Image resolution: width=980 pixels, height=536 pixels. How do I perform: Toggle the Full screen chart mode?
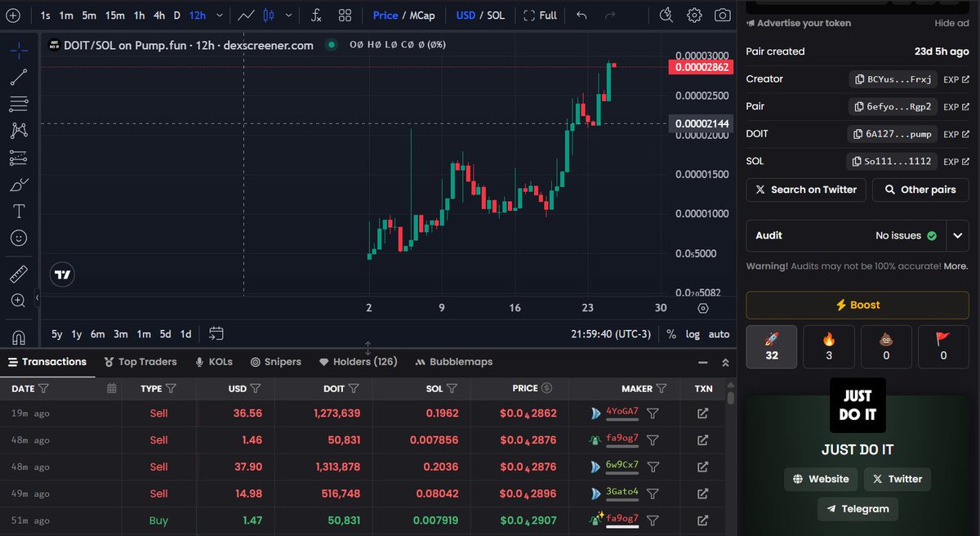point(540,16)
